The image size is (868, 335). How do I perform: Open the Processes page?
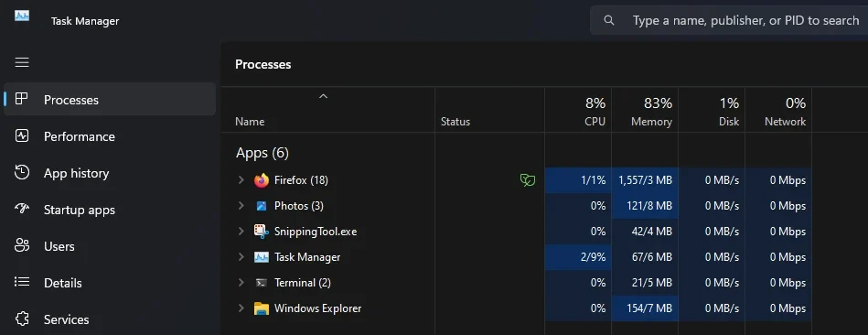tap(110, 99)
